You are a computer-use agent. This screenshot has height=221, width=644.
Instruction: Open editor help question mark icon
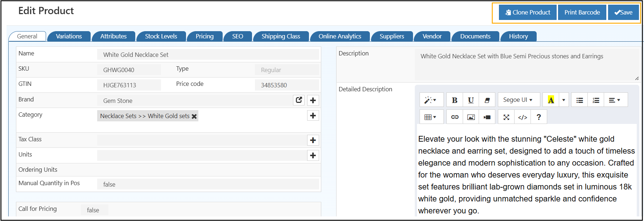[539, 117]
